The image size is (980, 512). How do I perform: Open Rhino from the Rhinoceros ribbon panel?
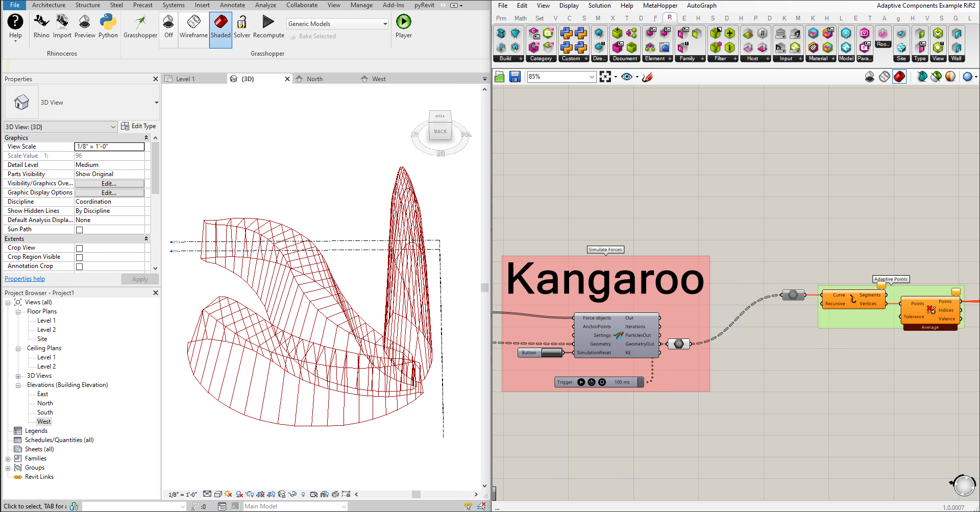click(41, 27)
